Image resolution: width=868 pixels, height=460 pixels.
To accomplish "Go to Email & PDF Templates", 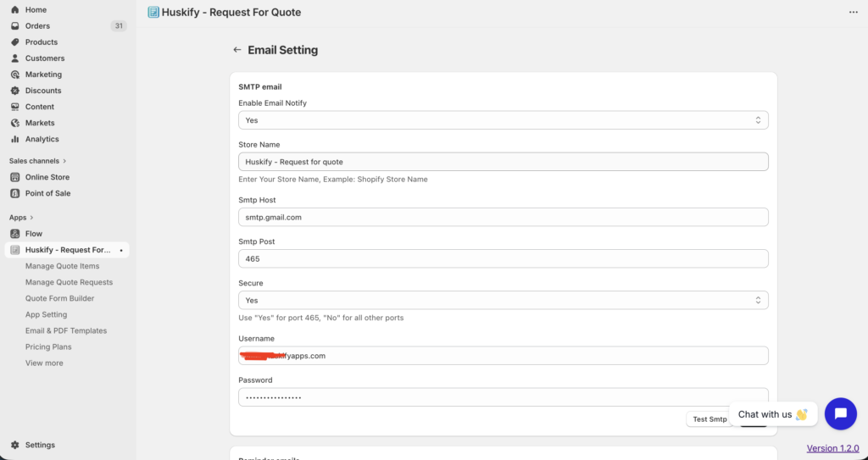I will click(66, 330).
